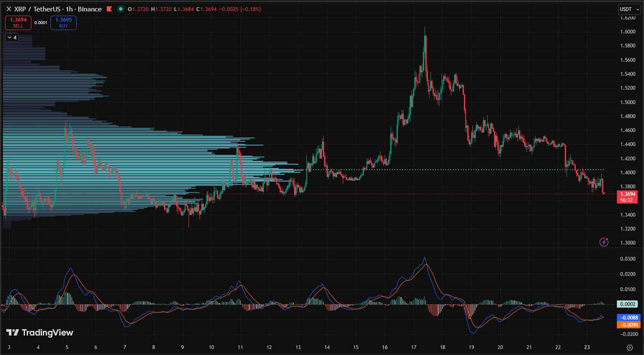Click date label 23 on time axis
The height and width of the screenshot is (355, 644).
pyautogui.click(x=586, y=347)
